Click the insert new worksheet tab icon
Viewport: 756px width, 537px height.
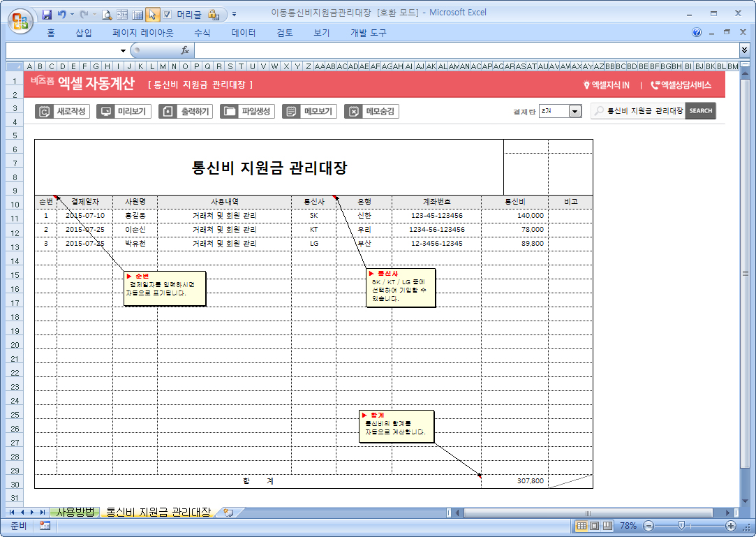coord(229,513)
